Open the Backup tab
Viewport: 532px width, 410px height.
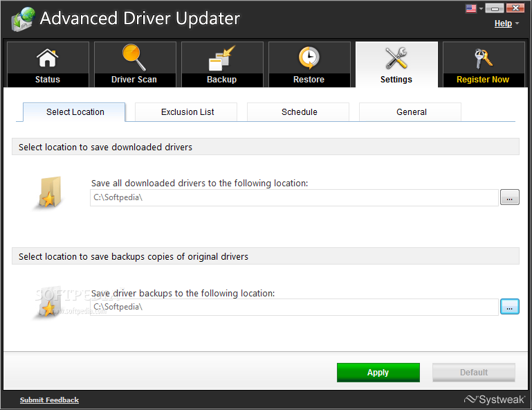pyautogui.click(x=222, y=64)
